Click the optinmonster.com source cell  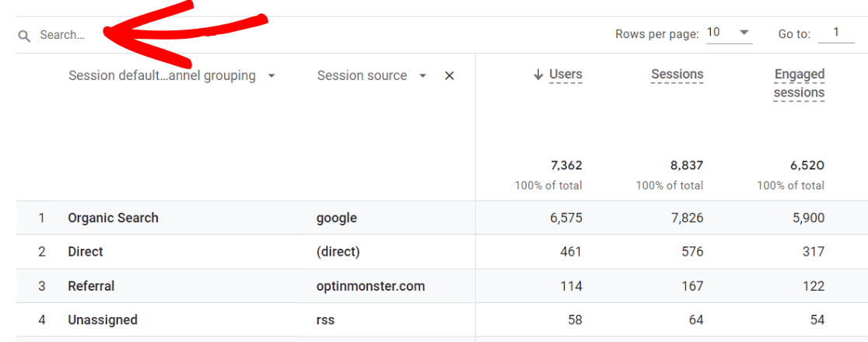click(370, 286)
